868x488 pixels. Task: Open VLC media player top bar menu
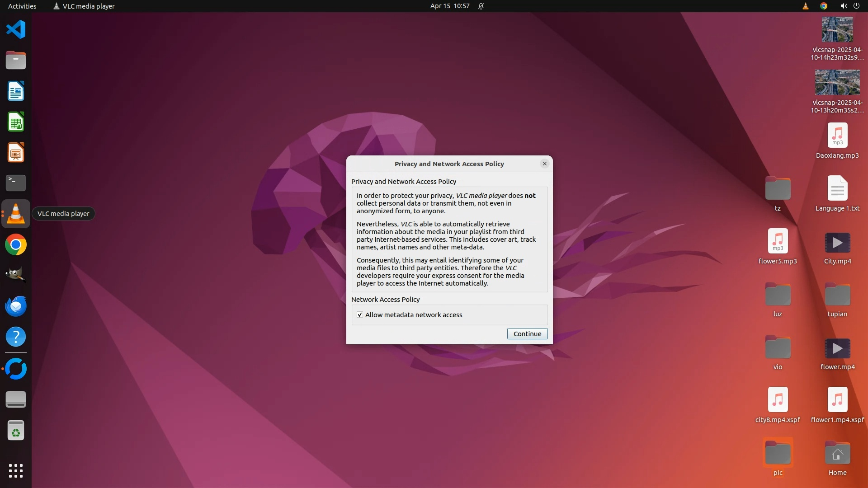pyautogui.click(x=84, y=6)
